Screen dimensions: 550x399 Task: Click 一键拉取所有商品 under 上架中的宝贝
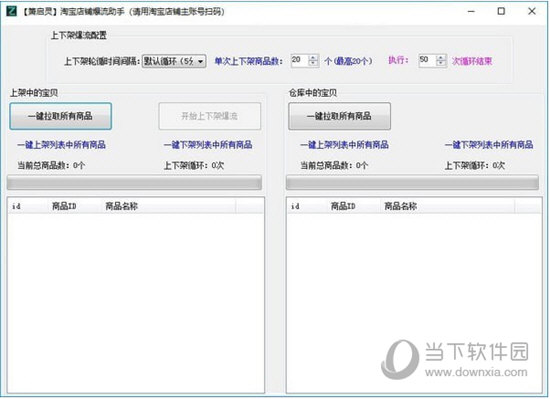61,116
